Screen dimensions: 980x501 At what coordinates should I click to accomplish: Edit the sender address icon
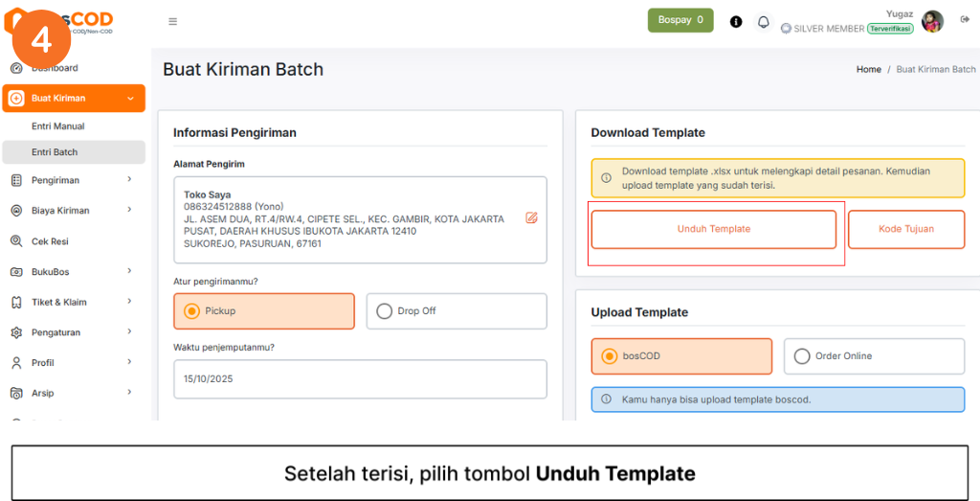pos(531,218)
